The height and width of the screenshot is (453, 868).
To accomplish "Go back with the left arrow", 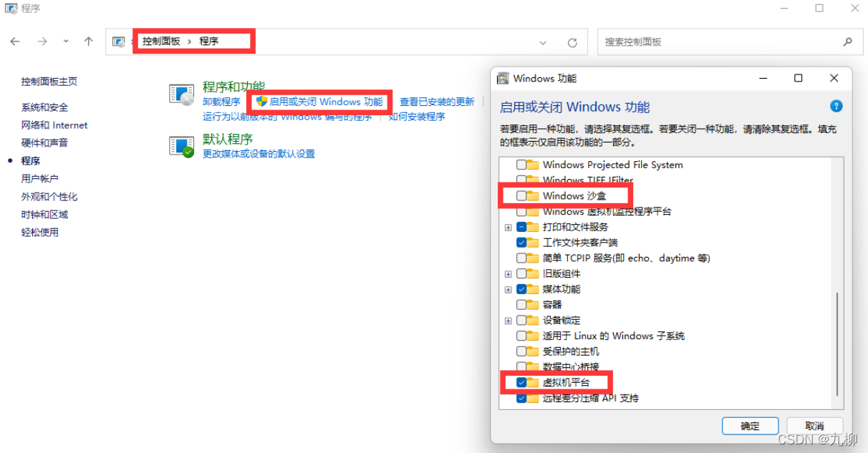I will (x=15, y=42).
